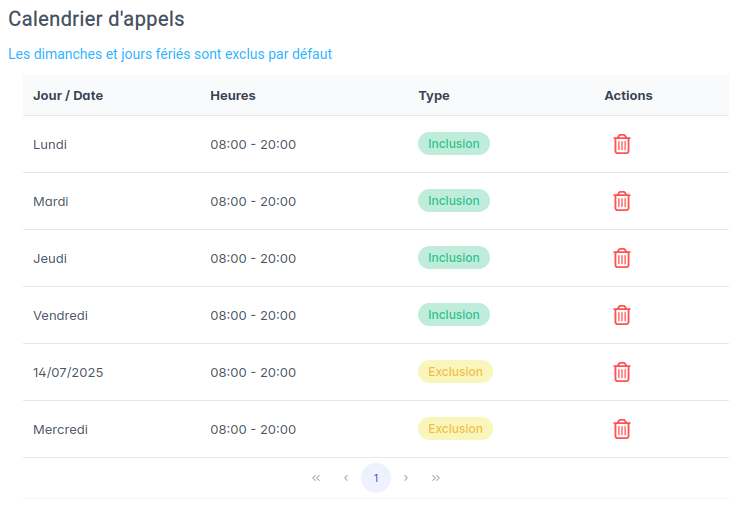Click the Type column header
The height and width of the screenshot is (505, 748).
[434, 96]
